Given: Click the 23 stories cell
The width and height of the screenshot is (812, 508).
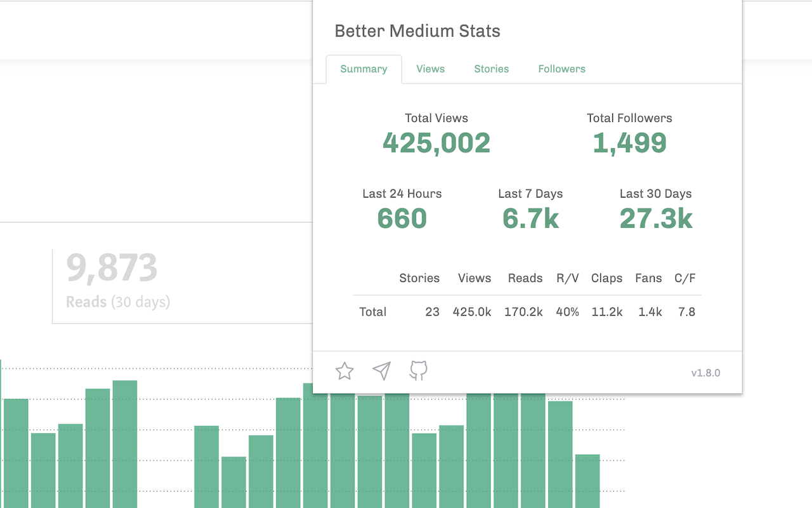Looking at the screenshot, I should pyautogui.click(x=433, y=312).
